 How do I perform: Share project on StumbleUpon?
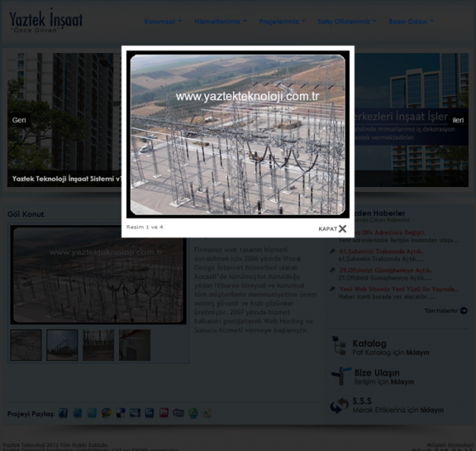coord(193,413)
